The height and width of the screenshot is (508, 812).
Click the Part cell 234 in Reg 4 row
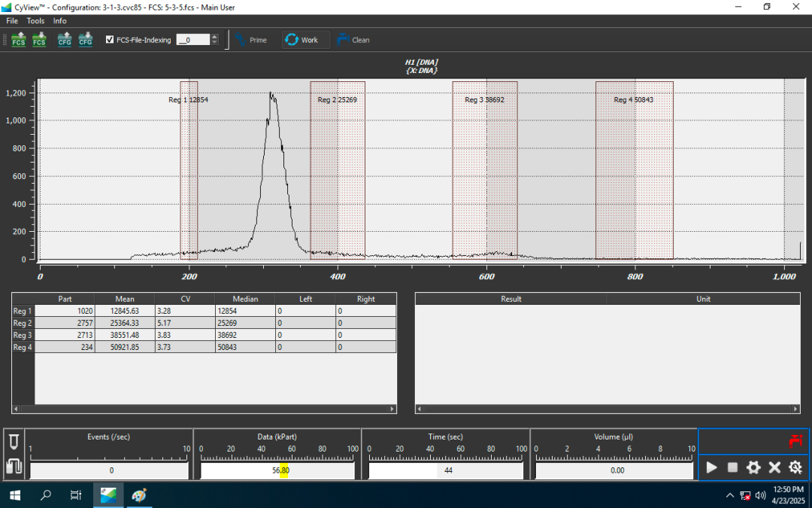tap(65, 347)
